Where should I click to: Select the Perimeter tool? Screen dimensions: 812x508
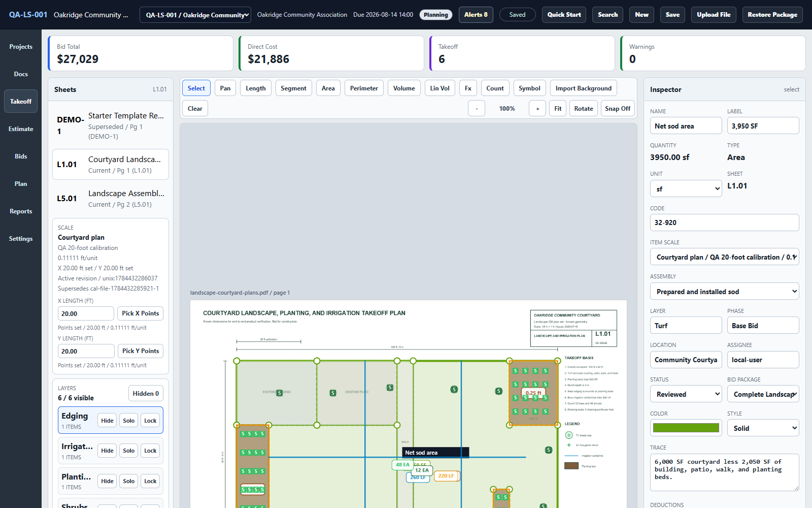pyautogui.click(x=364, y=88)
